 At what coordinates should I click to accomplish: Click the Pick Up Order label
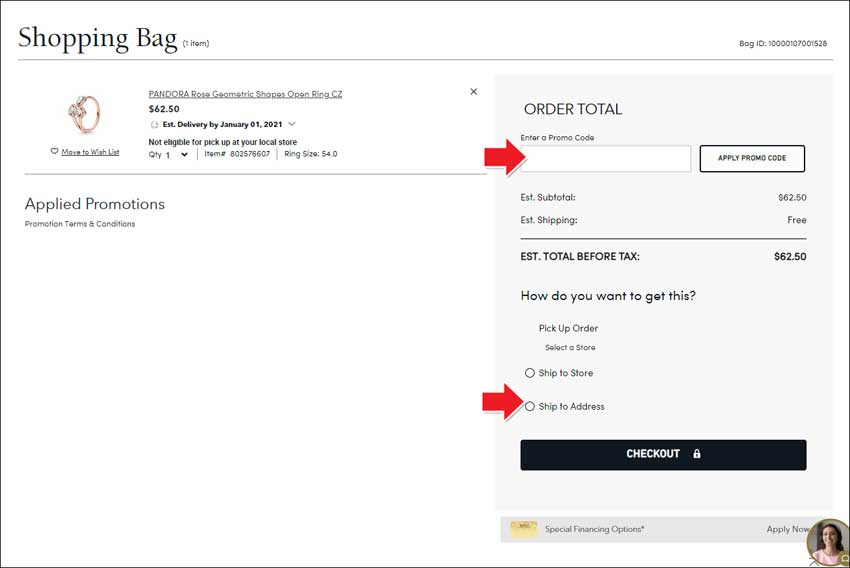pyautogui.click(x=568, y=328)
